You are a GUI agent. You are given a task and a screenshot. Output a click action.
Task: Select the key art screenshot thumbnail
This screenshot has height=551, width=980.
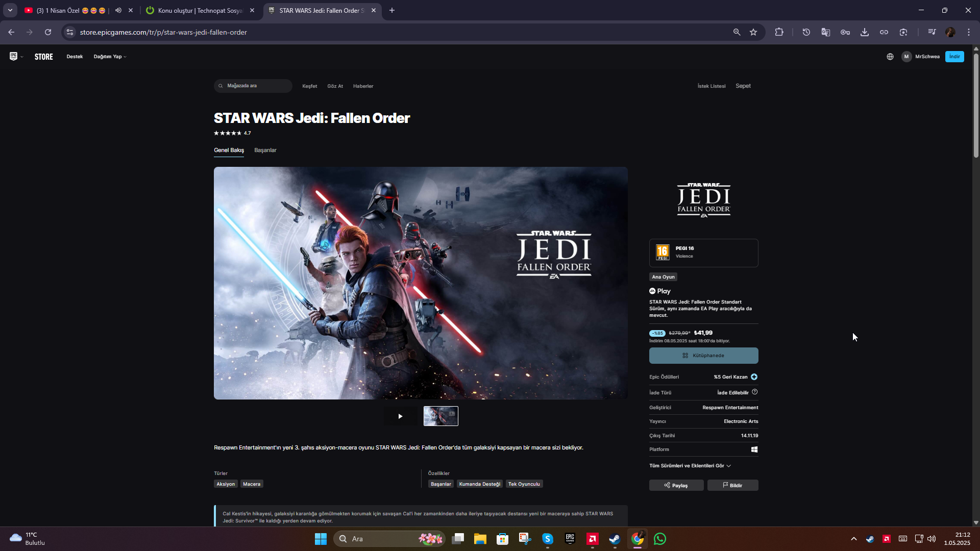440,416
